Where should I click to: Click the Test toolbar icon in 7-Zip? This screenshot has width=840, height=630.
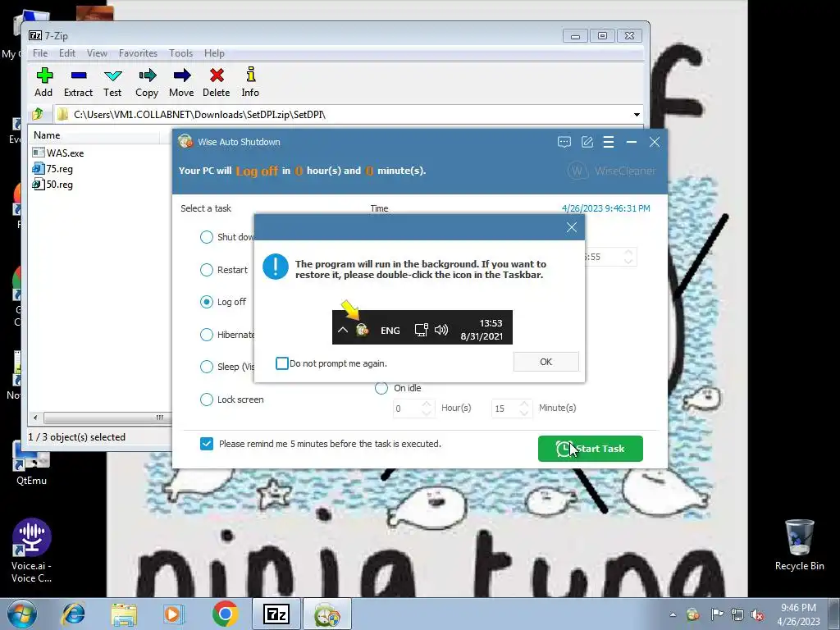pyautogui.click(x=112, y=81)
